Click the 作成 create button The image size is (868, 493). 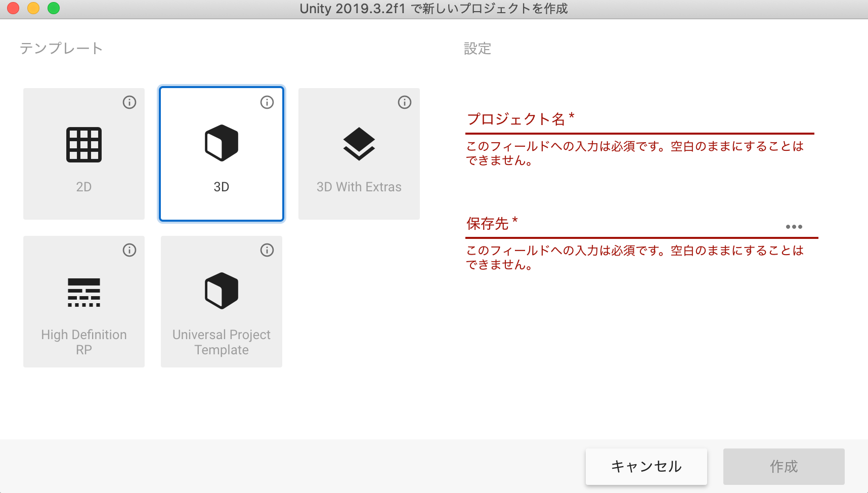coord(784,467)
